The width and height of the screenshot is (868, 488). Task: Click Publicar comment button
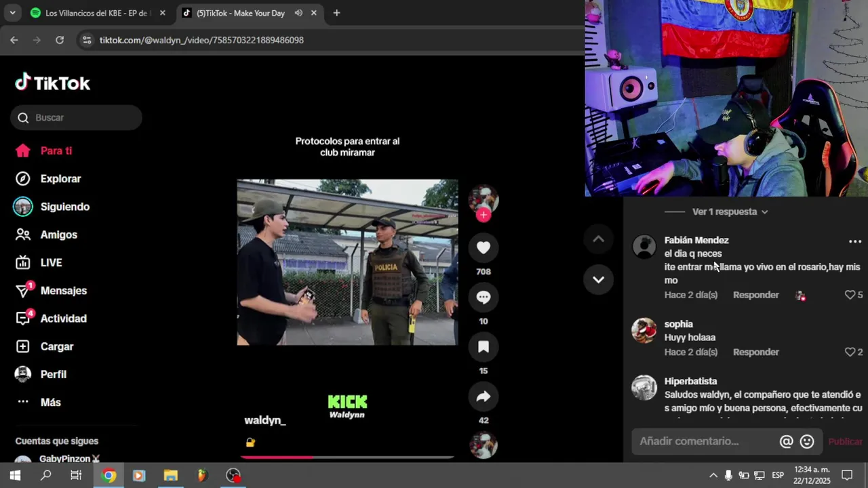(x=845, y=441)
